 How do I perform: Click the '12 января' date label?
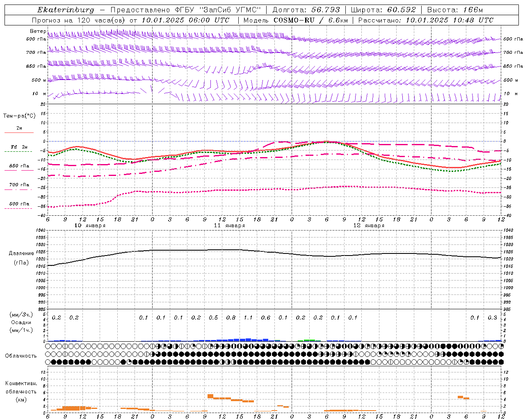click(x=369, y=226)
